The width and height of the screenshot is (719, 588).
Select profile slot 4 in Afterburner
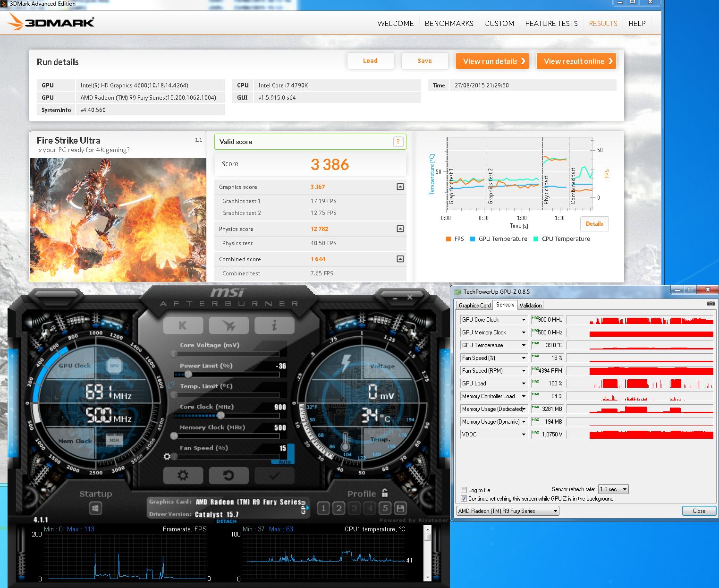(370, 508)
